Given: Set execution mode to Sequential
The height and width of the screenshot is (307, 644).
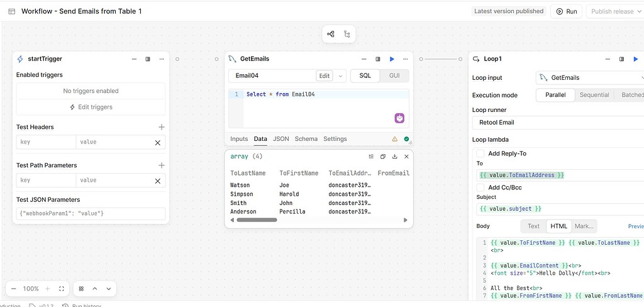Looking at the screenshot, I should click(x=594, y=95).
